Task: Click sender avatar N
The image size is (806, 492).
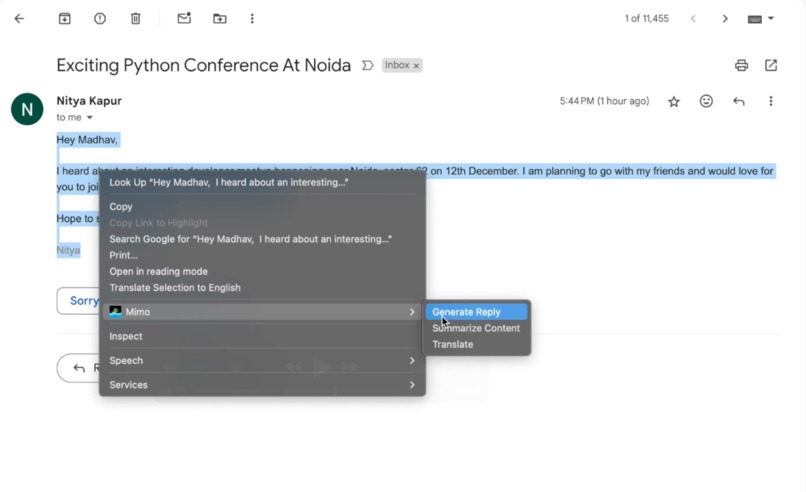Action: pos(27,109)
